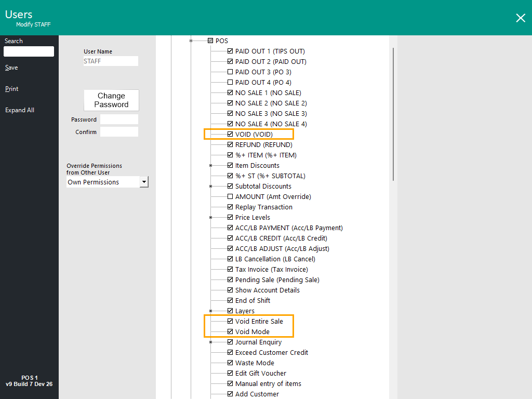Toggle Show Account Details checkbox
This screenshot has height=399, width=532.
(230, 290)
